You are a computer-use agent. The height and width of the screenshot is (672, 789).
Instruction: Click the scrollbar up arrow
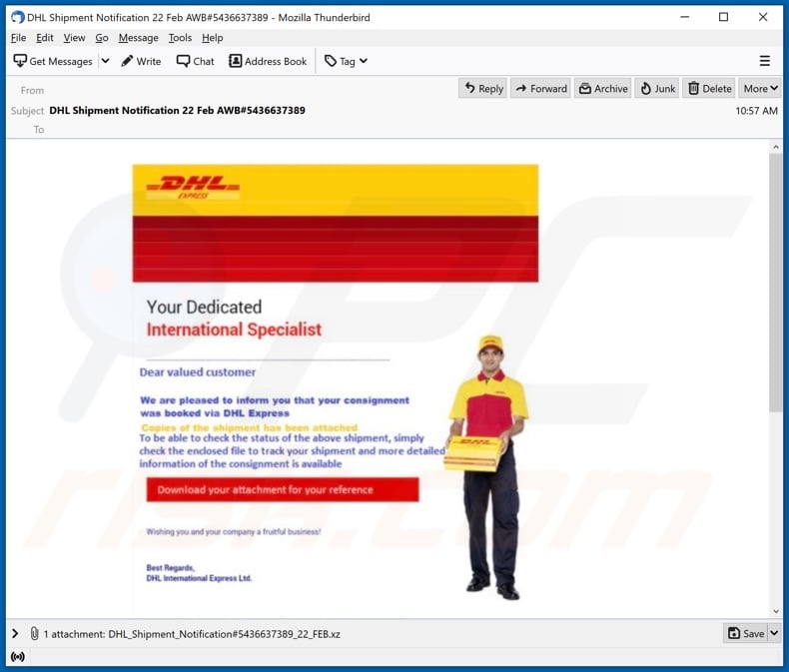pyautogui.click(x=775, y=147)
